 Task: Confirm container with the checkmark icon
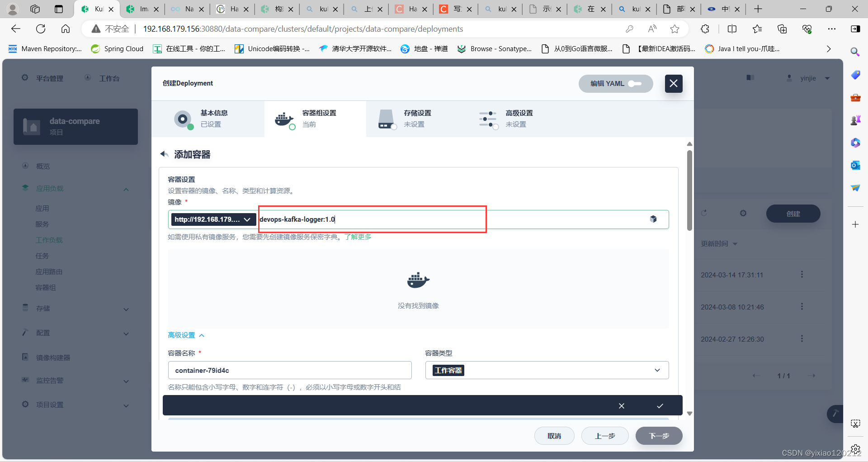point(660,406)
